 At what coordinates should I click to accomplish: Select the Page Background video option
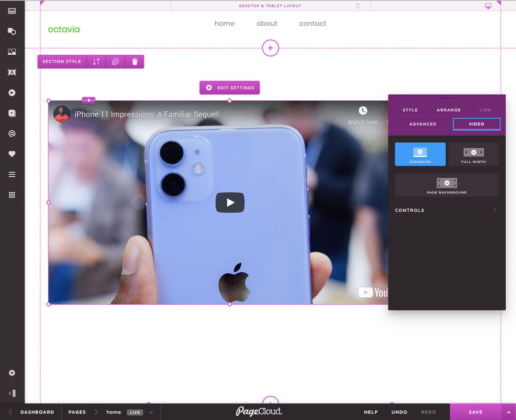point(447,185)
